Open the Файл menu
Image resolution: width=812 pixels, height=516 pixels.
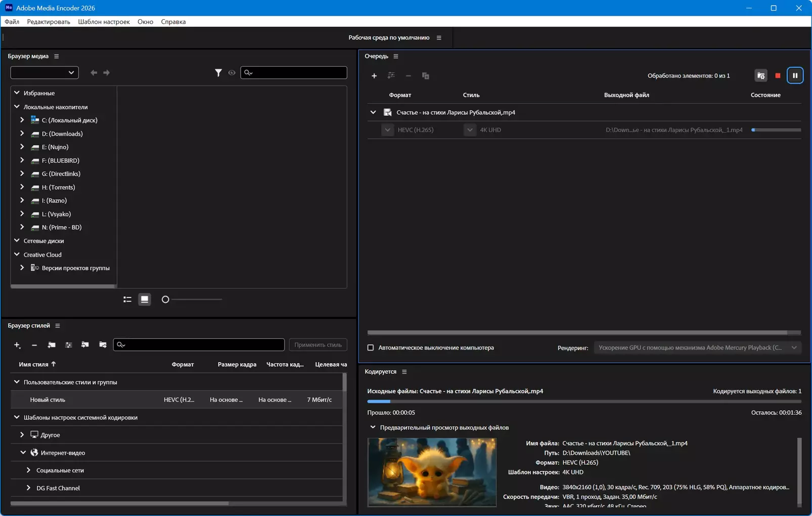[12, 22]
